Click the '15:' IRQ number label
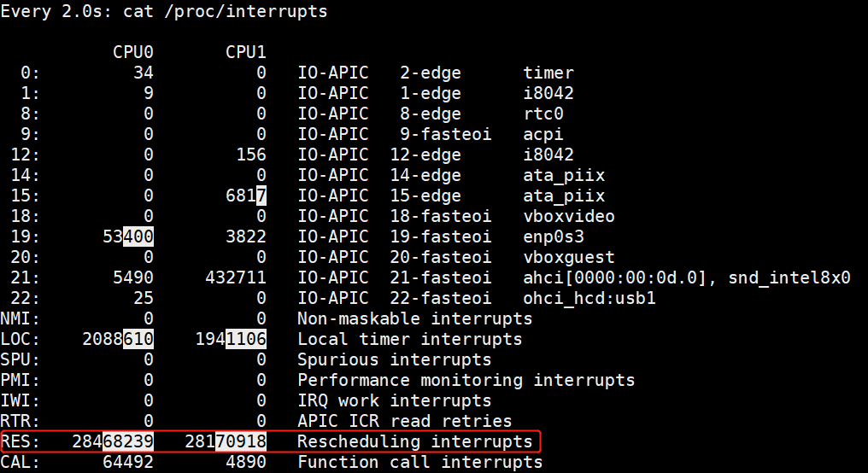The image size is (868, 473). point(26,196)
